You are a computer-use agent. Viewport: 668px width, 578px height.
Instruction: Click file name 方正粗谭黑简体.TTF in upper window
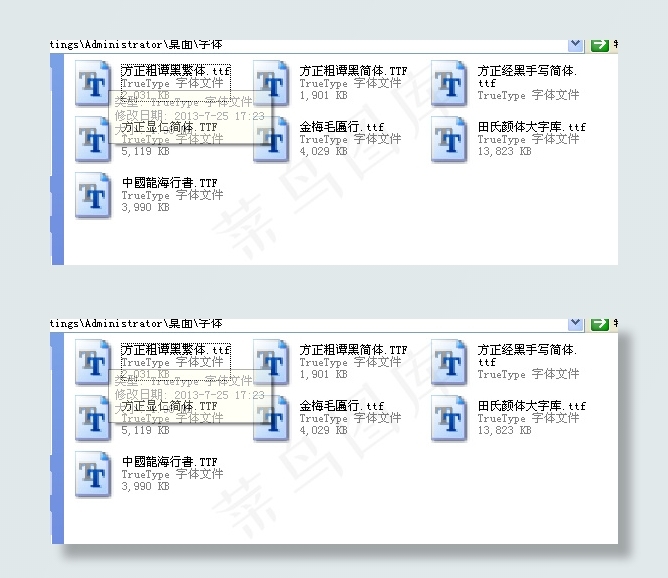point(353,71)
